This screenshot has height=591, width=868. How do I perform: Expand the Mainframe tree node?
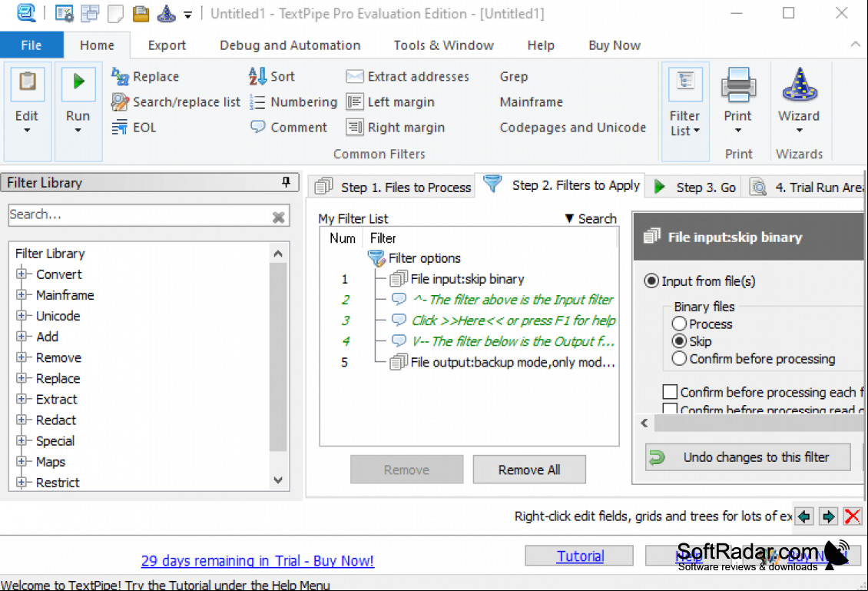pyautogui.click(x=22, y=294)
